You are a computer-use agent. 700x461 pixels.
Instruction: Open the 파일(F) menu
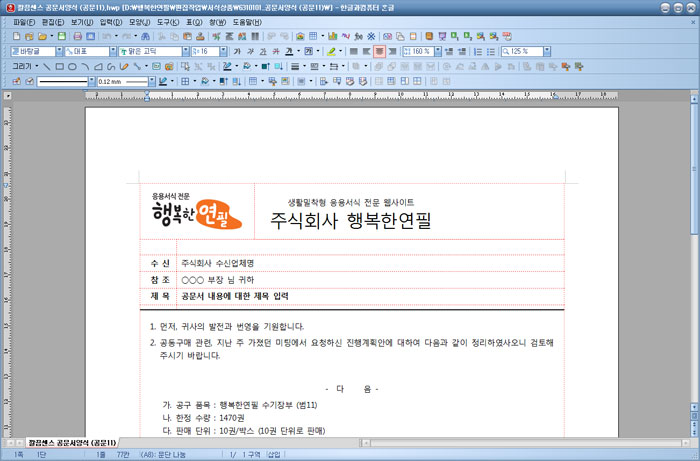24,22
